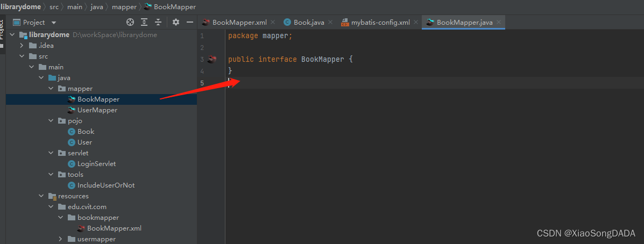The width and height of the screenshot is (644, 244).
Task: Open Project panel settings gear
Action: click(x=176, y=22)
